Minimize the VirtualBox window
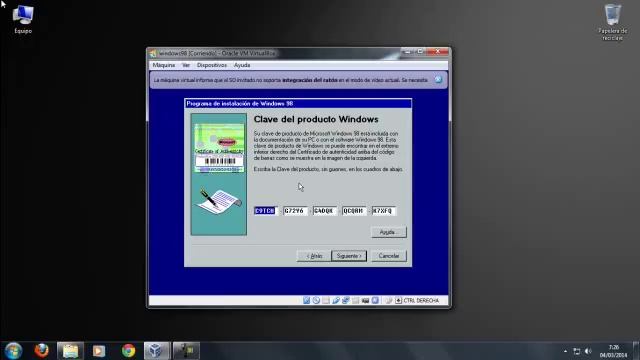Screen dimensions: 640x360 [407, 51]
